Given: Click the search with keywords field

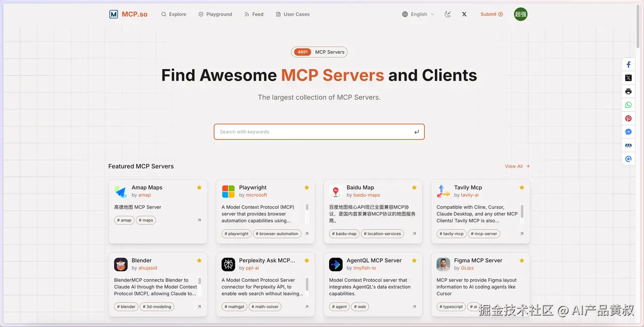Looking at the screenshot, I should 319,132.
